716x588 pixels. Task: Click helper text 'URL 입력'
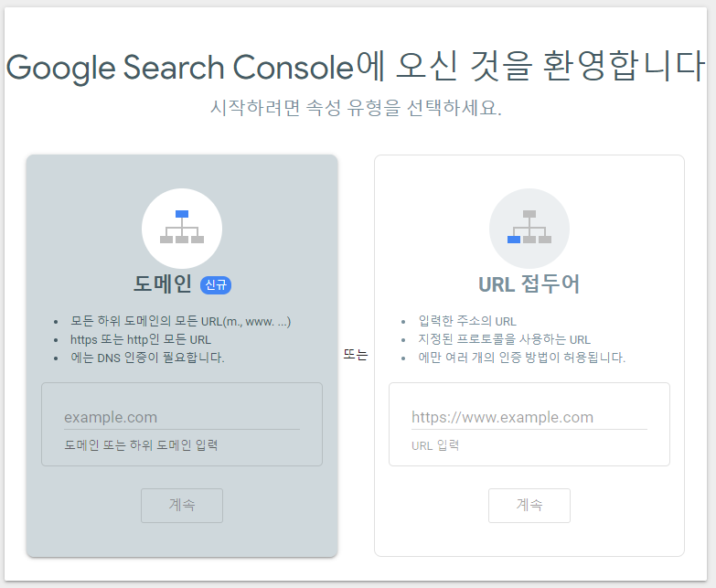coord(435,445)
